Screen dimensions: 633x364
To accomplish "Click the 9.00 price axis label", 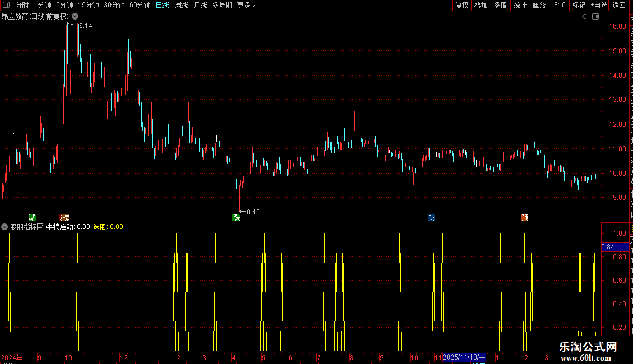I will point(619,198).
